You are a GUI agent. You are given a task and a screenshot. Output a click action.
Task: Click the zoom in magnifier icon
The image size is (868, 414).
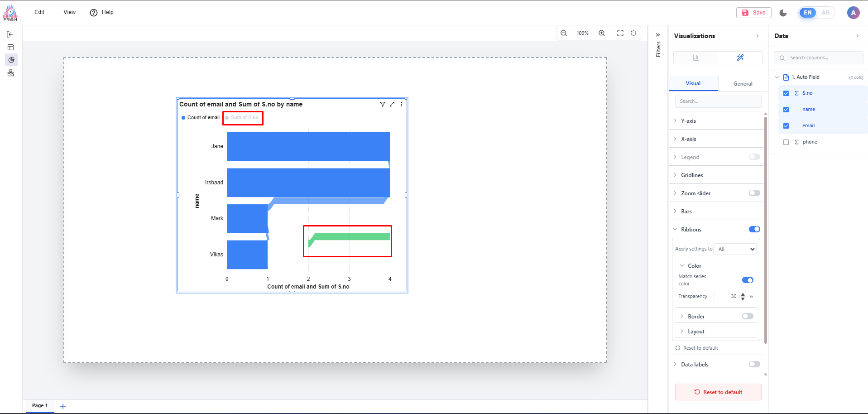[x=602, y=33]
